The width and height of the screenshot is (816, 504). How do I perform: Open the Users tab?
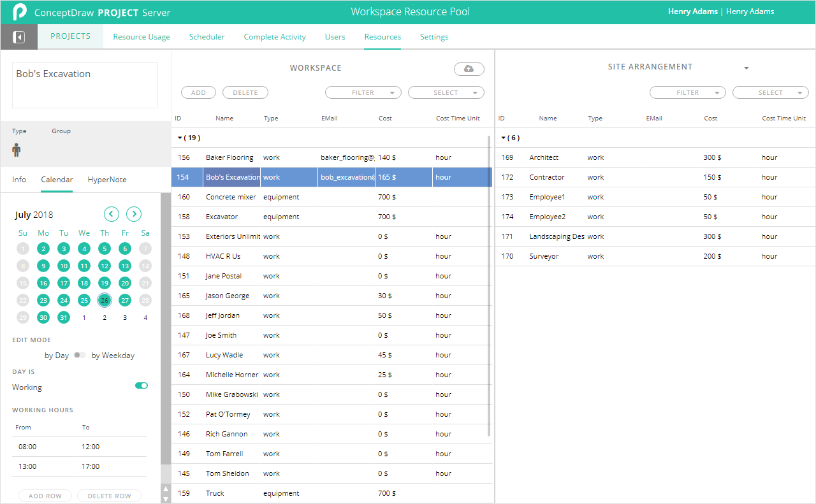pos(335,37)
